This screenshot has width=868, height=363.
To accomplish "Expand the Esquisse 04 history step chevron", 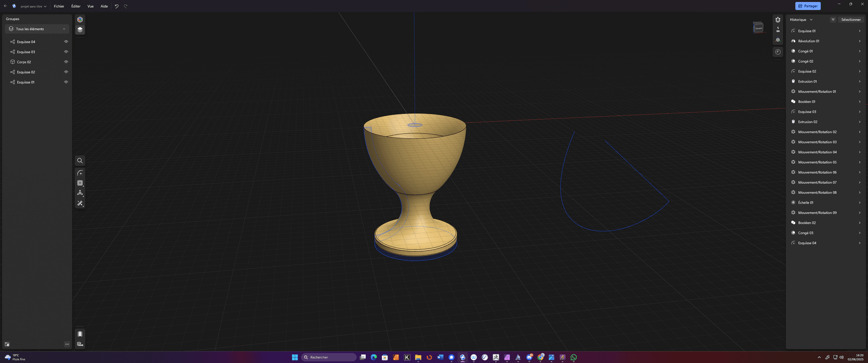I will pyautogui.click(x=859, y=243).
